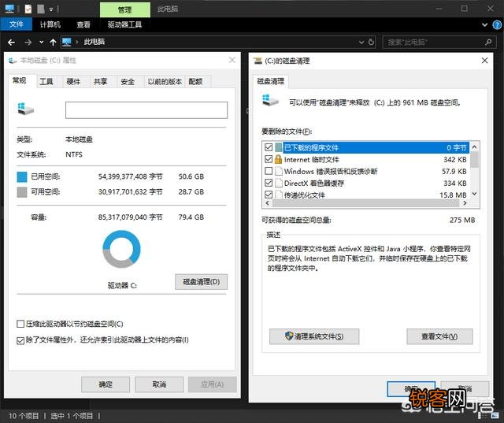Close the 本地磁盘 (C:) 属性 dialog
The image size is (504, 423).
coord(232,60)
